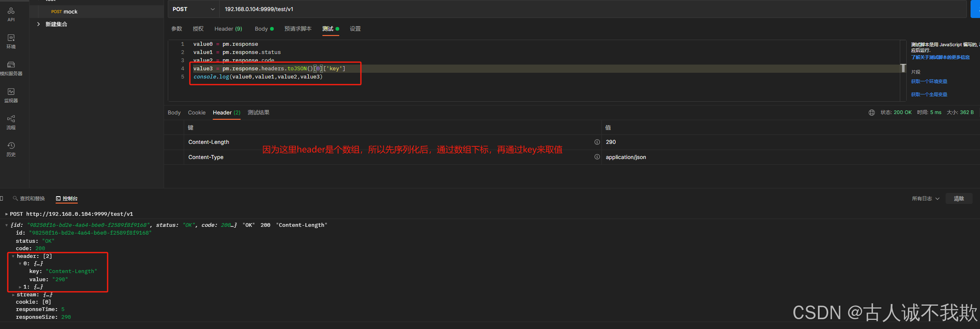Click key "Content-Length" console line
The width and height of the screenshot is (980, 329).
pos(63,271)
